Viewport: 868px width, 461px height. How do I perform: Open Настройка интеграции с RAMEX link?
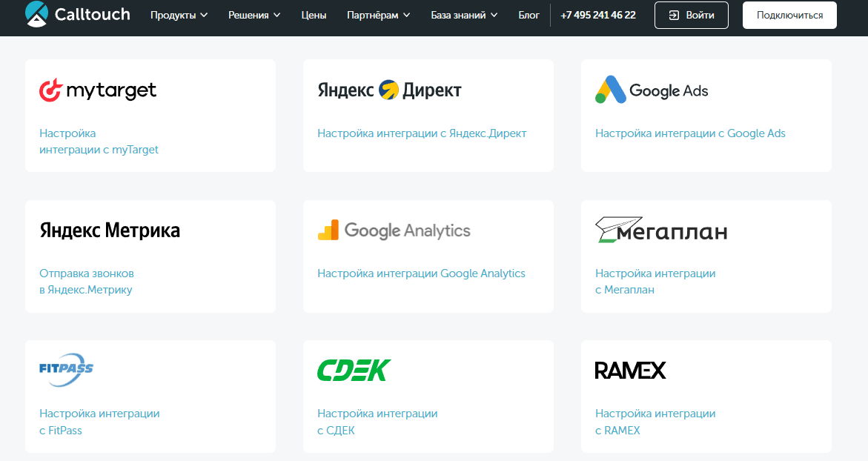[x=655, y=422]
